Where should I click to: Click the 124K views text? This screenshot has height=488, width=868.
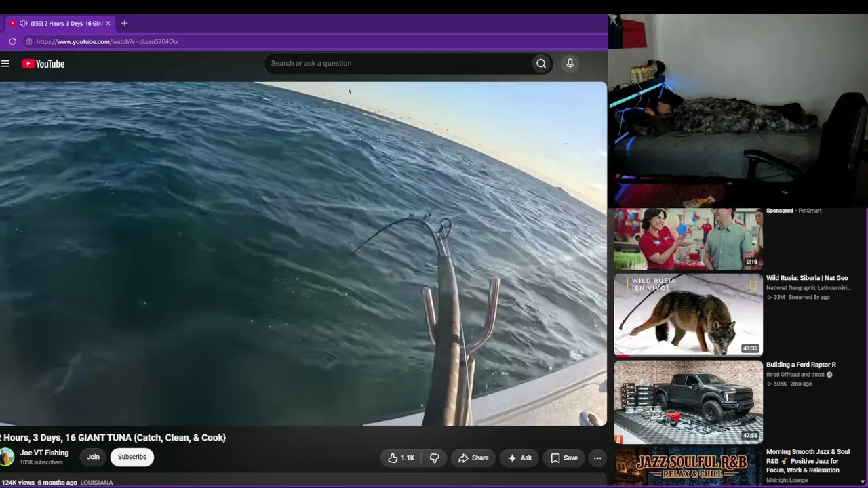[x=18, y=483]
